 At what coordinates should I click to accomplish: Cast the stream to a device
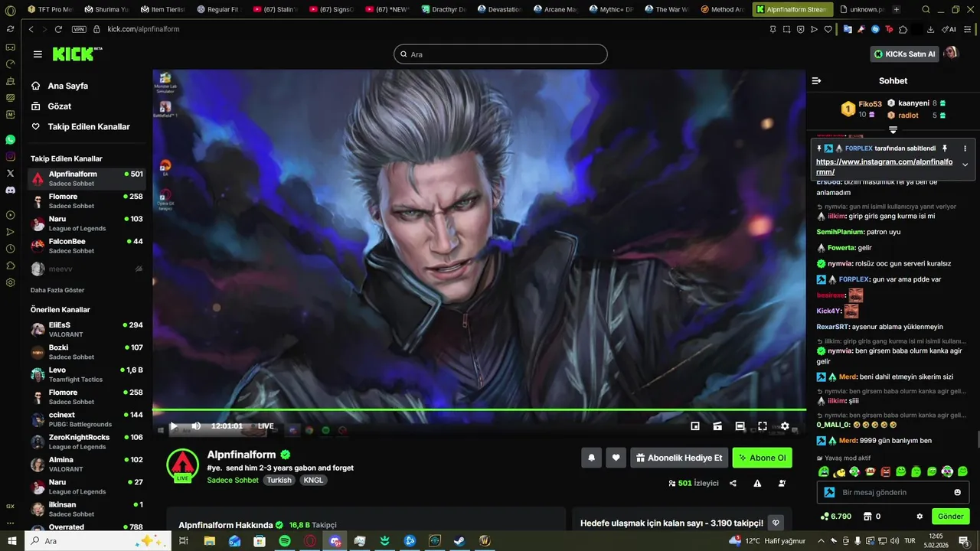[717, 426]
